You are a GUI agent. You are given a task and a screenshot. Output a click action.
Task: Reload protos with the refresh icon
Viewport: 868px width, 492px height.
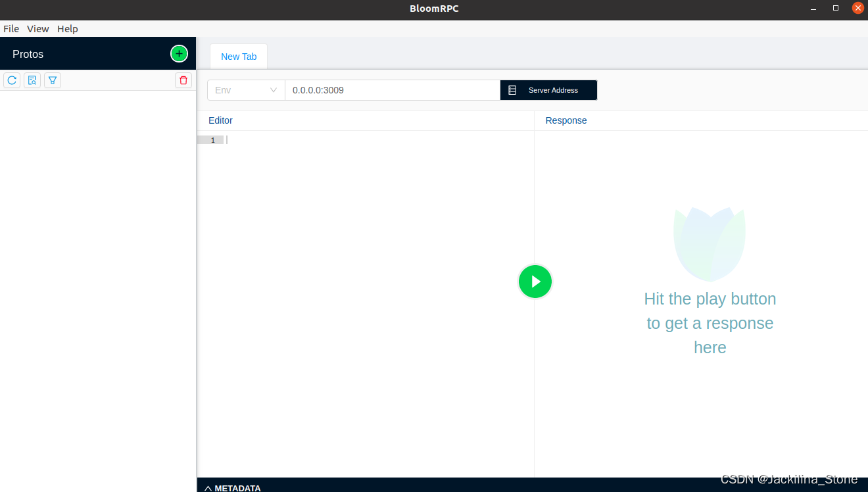(12, 80)
